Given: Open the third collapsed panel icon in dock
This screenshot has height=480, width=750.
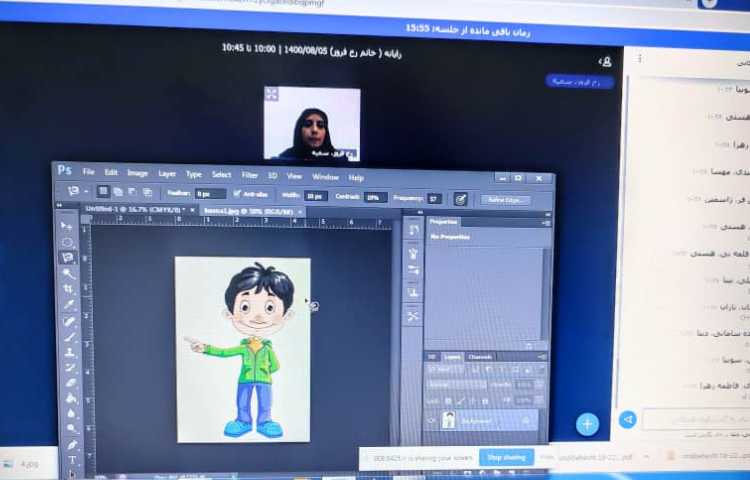Looking at the screenshot, I should (413, 270).
